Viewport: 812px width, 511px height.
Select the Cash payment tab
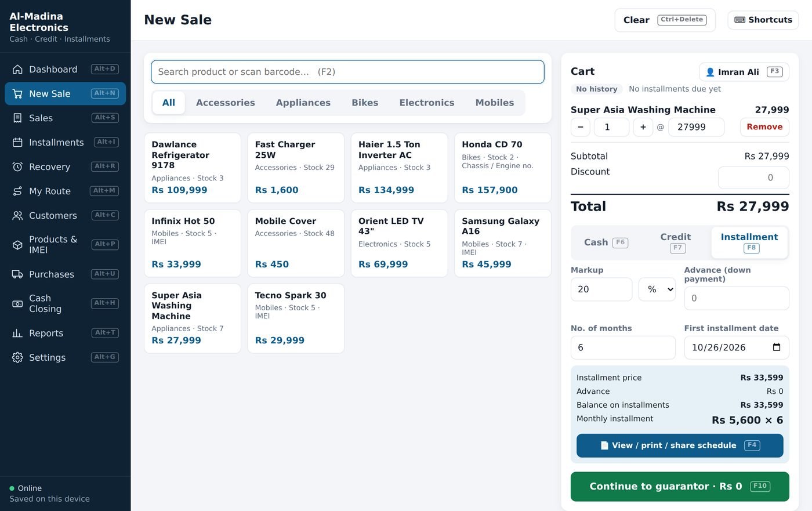click(606, 242)
